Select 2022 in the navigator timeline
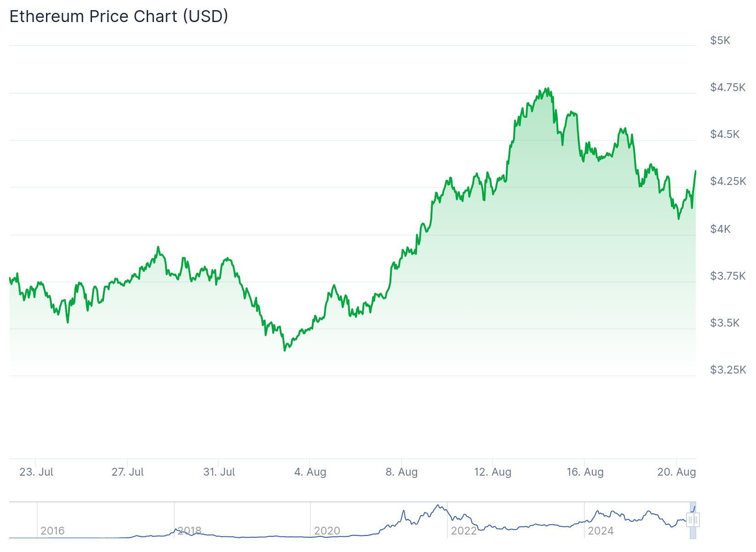The image size is (756, 552). coord(464,531)
